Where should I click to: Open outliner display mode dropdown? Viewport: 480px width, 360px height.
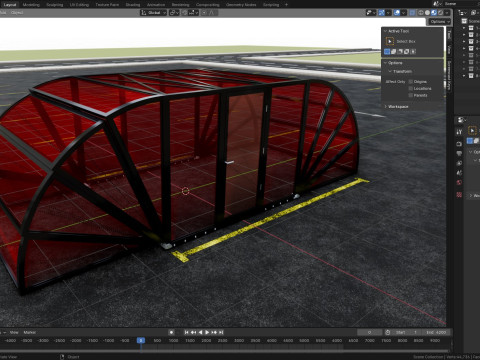[462, 13]
